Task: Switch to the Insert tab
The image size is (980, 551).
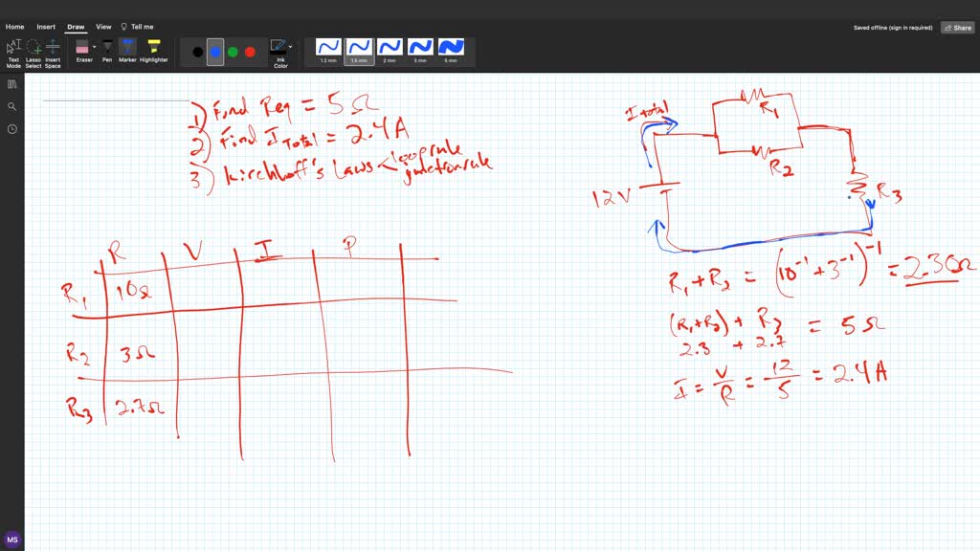Action: pyautogui.click(x=46, y=26)
